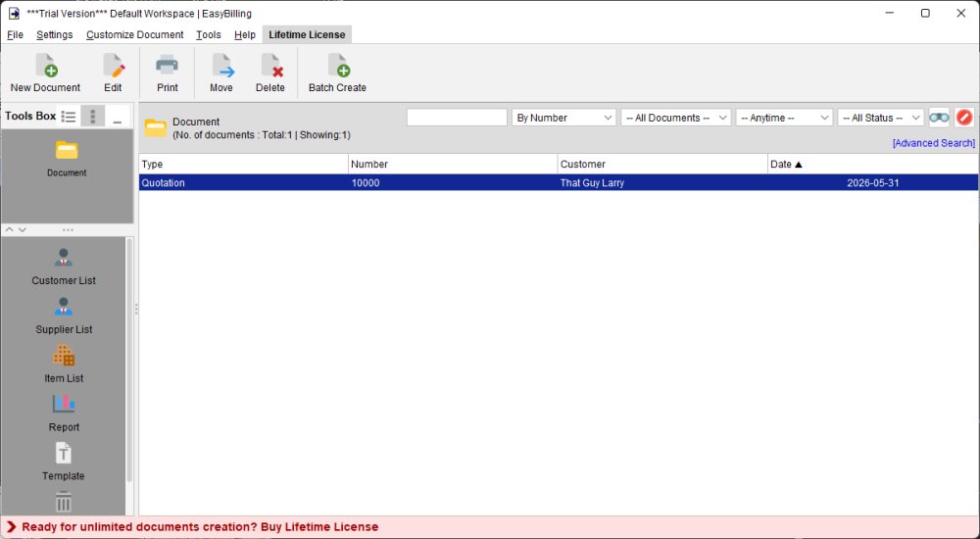Image resolution: width=980 pixels, height=539 pixels.
Task: Open Item List from the sidebar
Action: click(64, 364)
